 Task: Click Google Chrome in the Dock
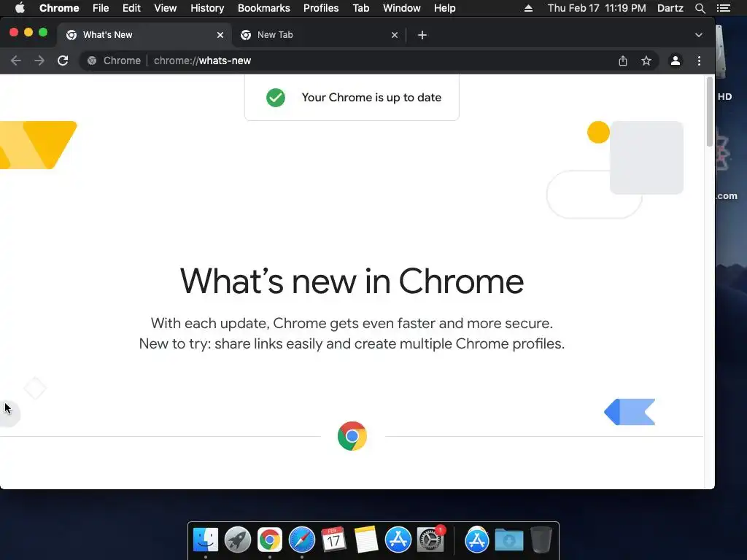point(270,540)
